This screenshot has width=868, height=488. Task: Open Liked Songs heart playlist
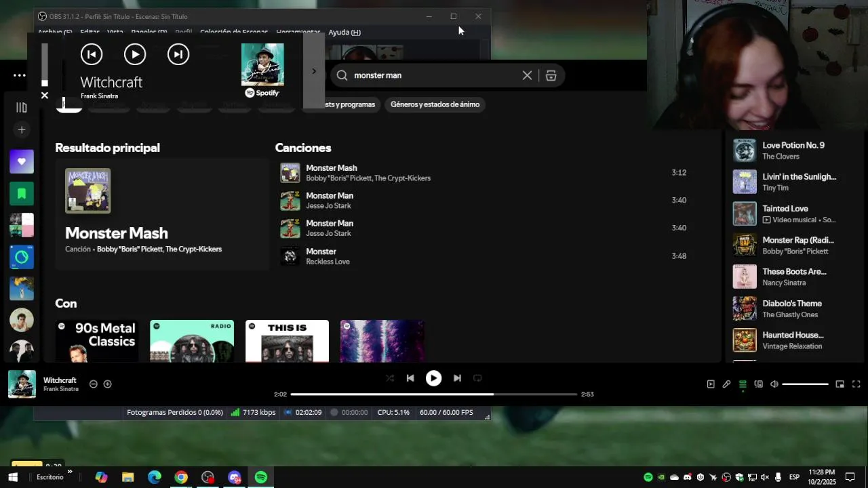pos(22,161)
